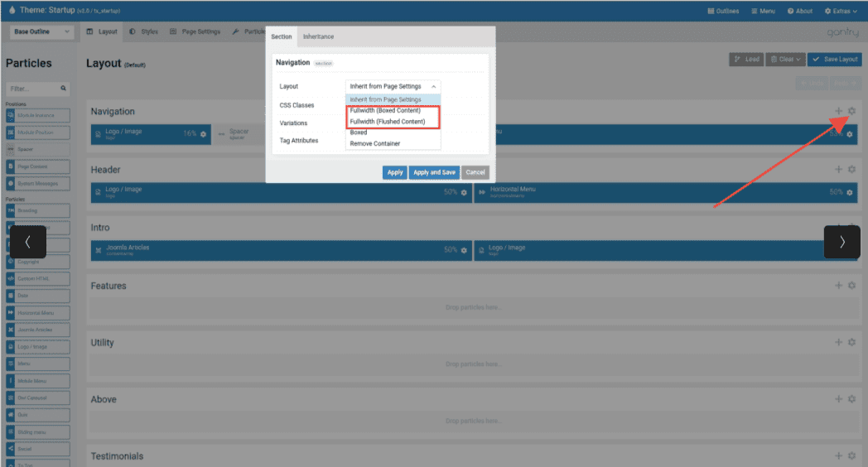Focus the Particles filter input field
This screenshot has height=467, width=868.
[31, 88]
